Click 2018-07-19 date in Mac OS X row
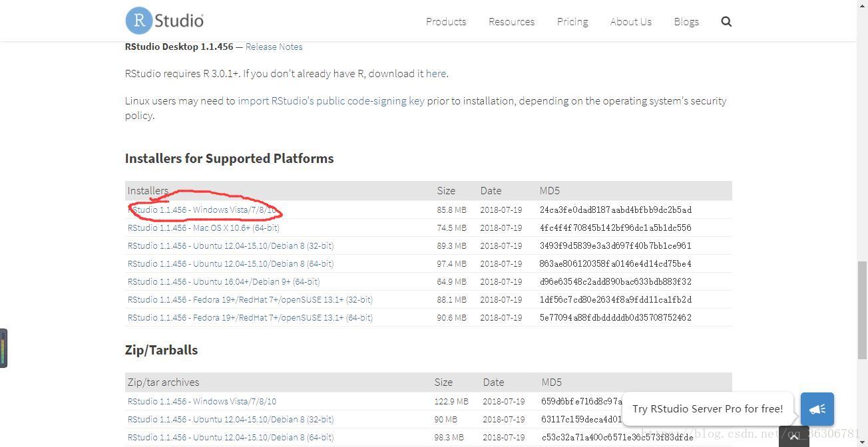Image resolution: width=868 pixels, height=447 pixels. [x=501, y=227]
